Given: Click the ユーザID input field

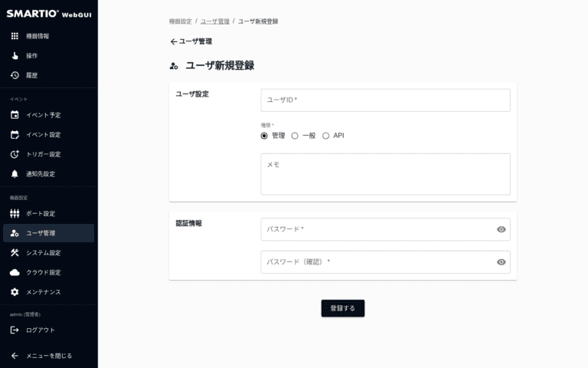Looking at the screenshot, I should point(385,100).
